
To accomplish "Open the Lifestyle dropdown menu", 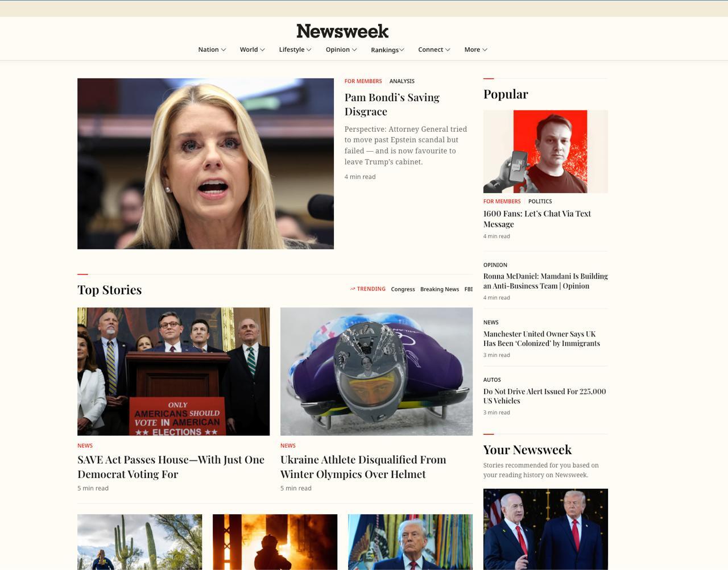I will (x=295, y=49).
